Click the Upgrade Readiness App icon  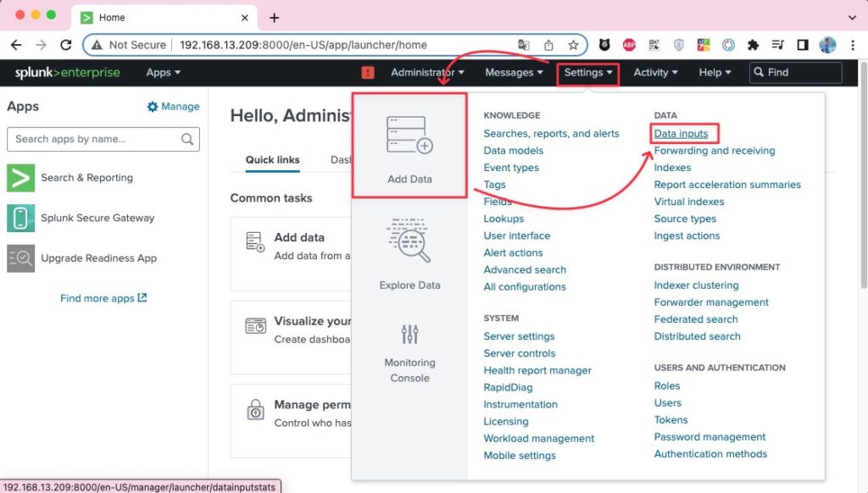click(20, 258)
